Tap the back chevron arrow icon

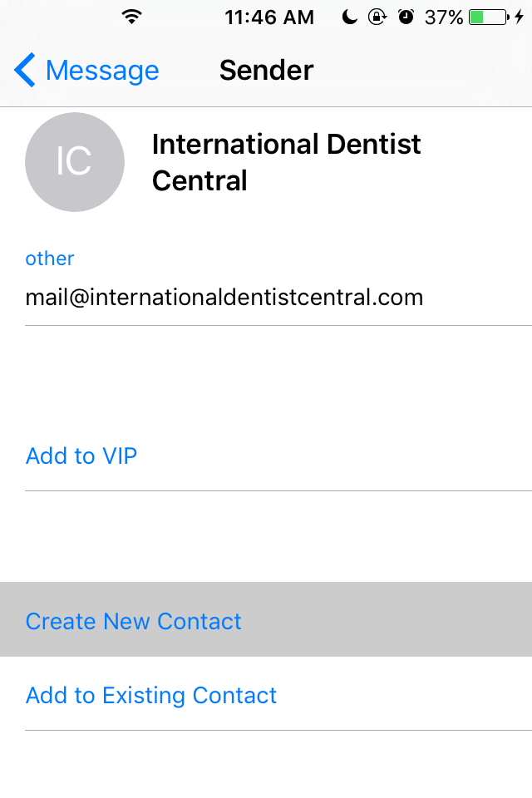point(24,70)
